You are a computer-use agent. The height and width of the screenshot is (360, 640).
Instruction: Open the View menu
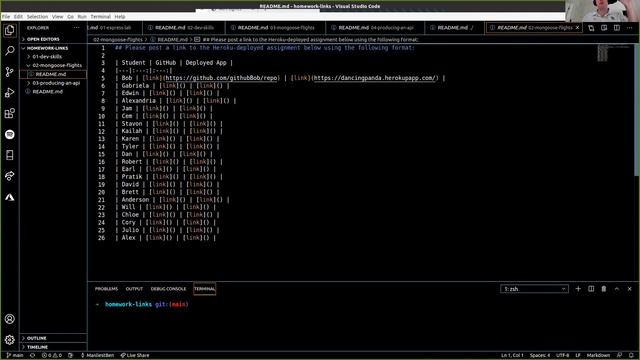coord(58,17)
